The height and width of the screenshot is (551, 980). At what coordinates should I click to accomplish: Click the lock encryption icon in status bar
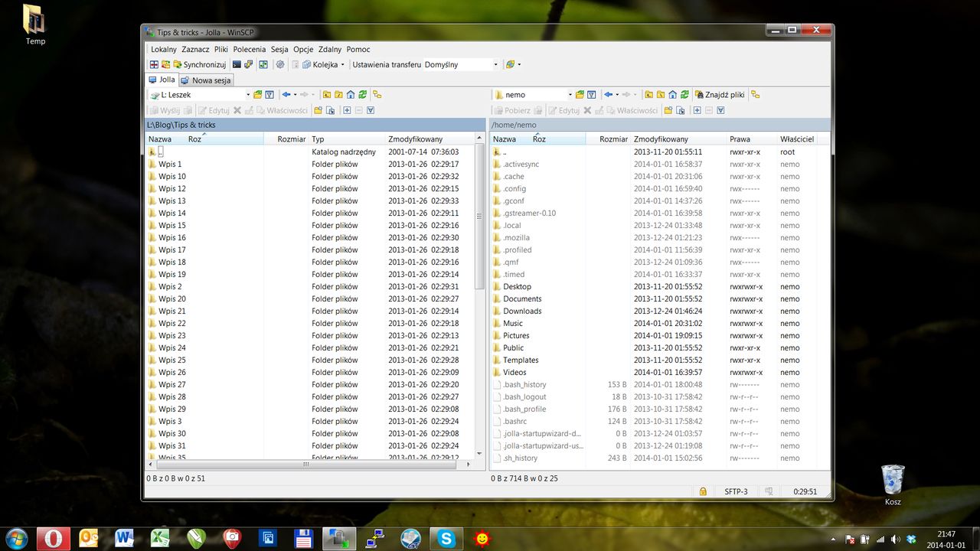[x=703, y=492]
